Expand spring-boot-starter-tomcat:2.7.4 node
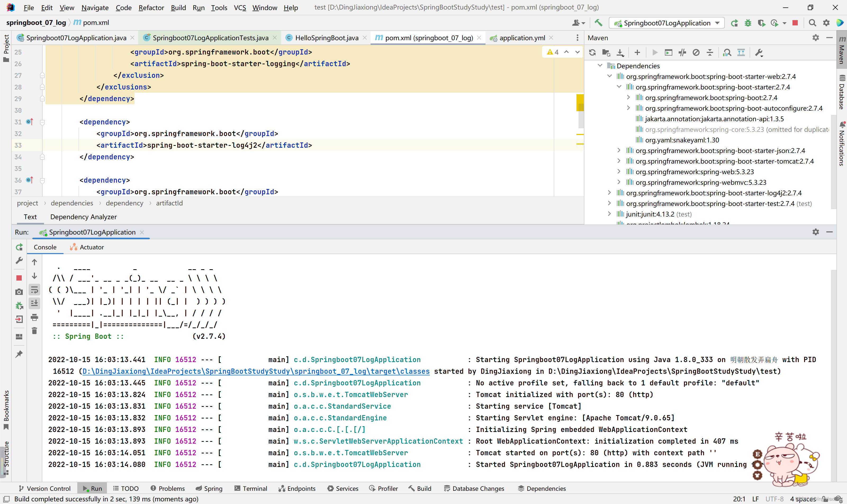The image size is (847, 504). pyautogui.click(x=619, y=161)
